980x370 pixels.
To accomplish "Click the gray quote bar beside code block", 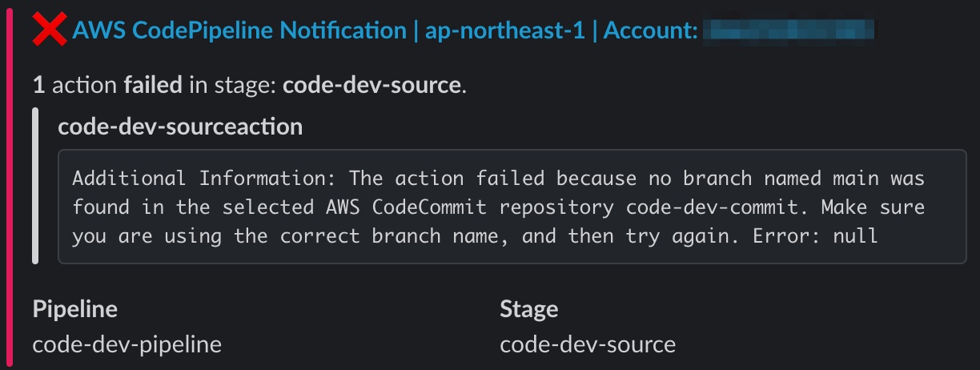I will (35, 185).
